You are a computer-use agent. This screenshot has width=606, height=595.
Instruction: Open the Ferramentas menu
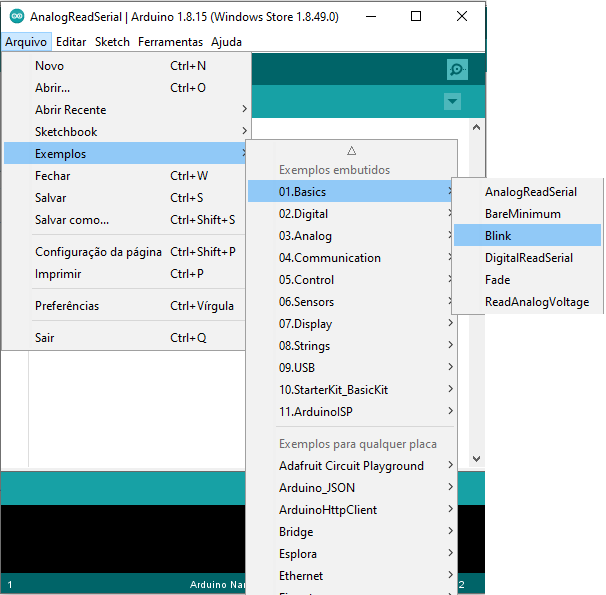coord(170,42)
